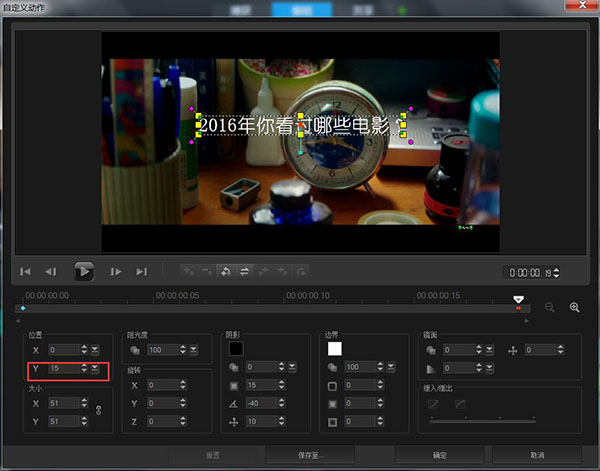
Task: Click the Play button in preview controls
Action: (85, 271)
